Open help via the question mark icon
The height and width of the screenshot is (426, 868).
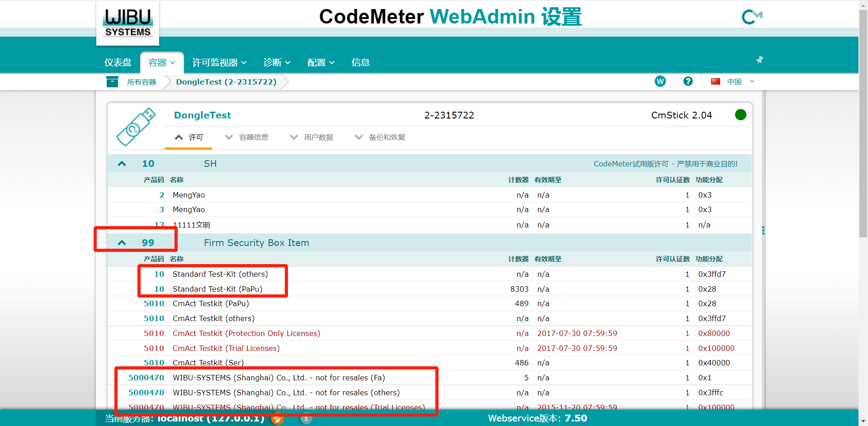point(688,81)
